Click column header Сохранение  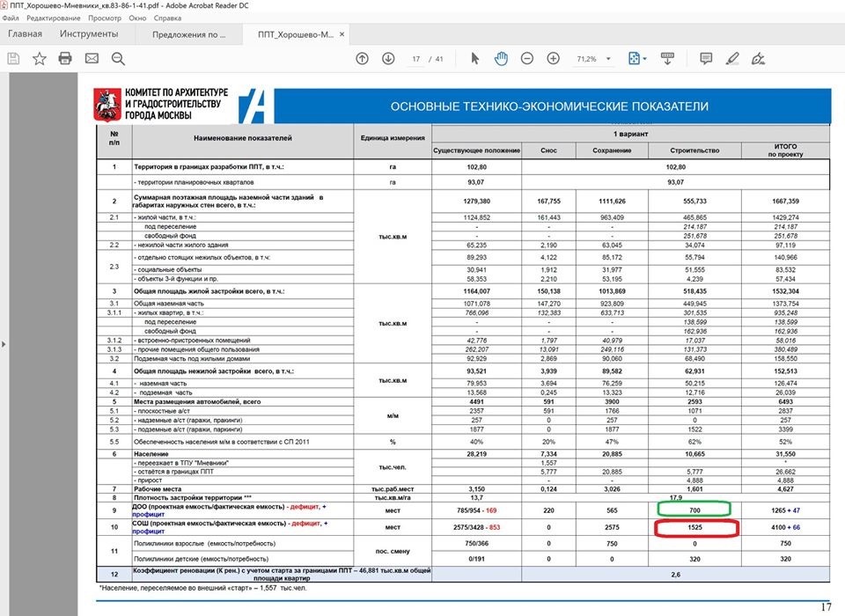point(612,150)
